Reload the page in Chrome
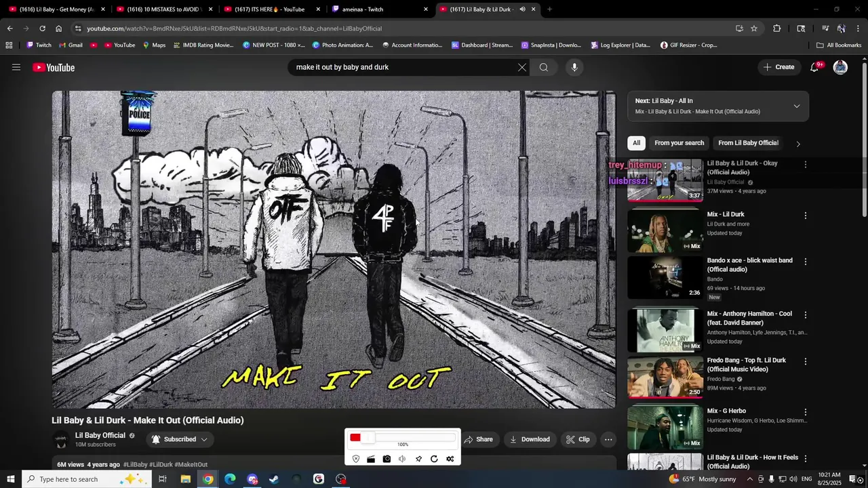This screenshot has width=868, height=488. pos(42,28)
